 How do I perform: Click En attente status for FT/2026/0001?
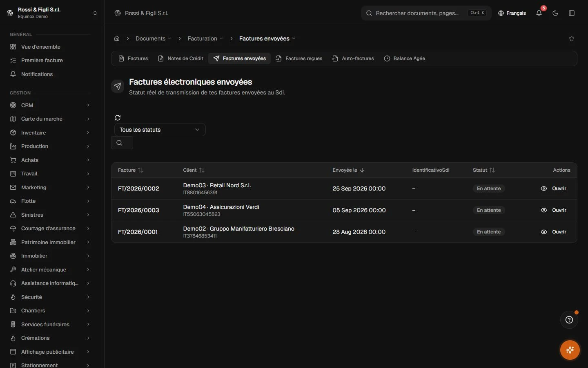point(489,232)
